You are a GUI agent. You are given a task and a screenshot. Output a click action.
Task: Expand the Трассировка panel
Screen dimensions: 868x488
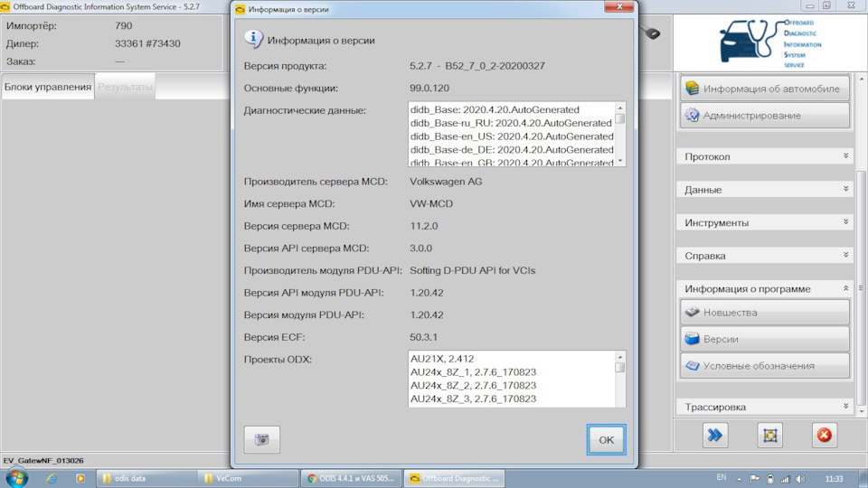point(765,408)
